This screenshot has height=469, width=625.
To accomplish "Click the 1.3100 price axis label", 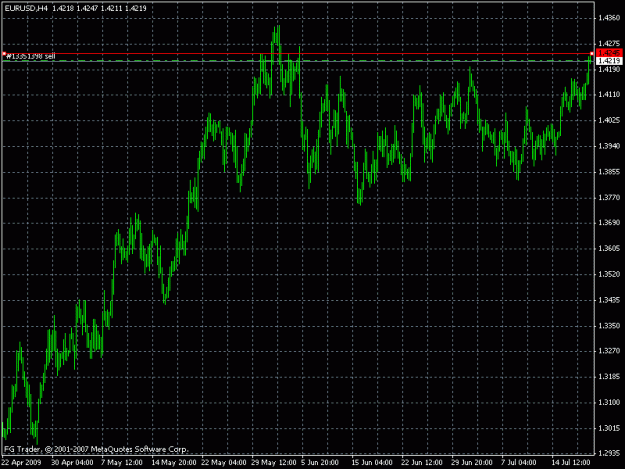I will pyautogui.click(x=609, y=402).
